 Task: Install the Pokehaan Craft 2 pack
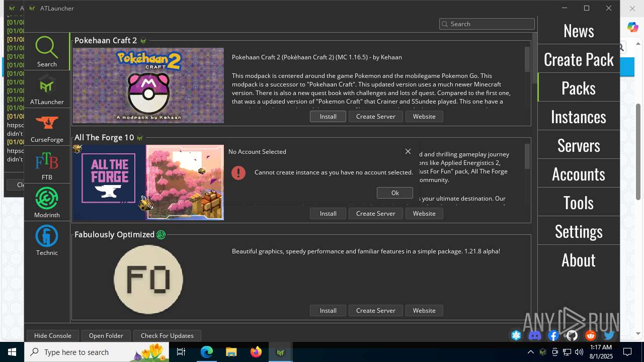click(x=328, y=116)
